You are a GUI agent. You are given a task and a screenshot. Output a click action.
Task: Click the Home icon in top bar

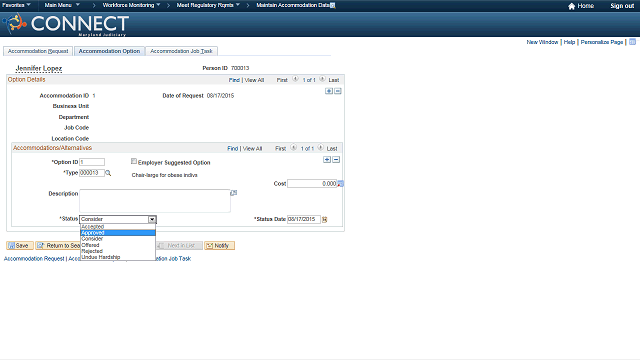click(571, 6)
